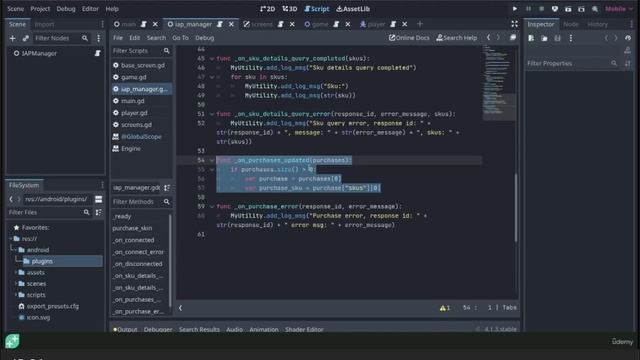
Task: Pause the running project
Action: (528, 9)
